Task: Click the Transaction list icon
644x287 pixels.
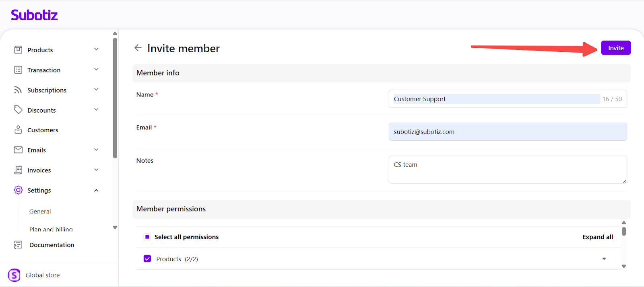Action: [18, 70]
